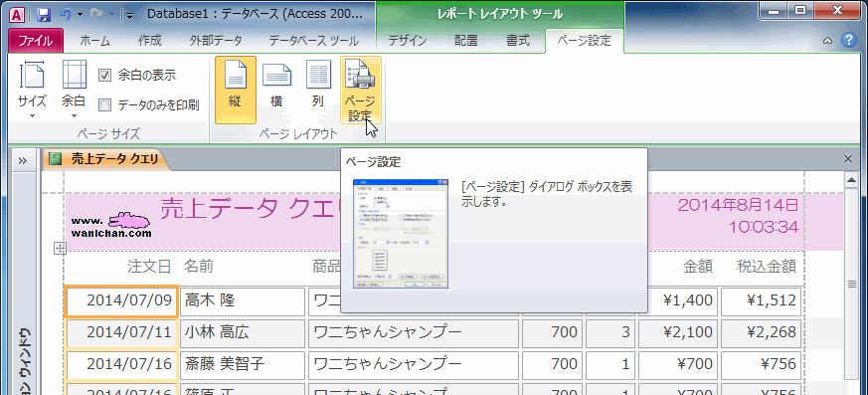Click the vertical scrollbar up arrow
The height and width of the screenshot is (395, 868).
(x=851, y=180)
